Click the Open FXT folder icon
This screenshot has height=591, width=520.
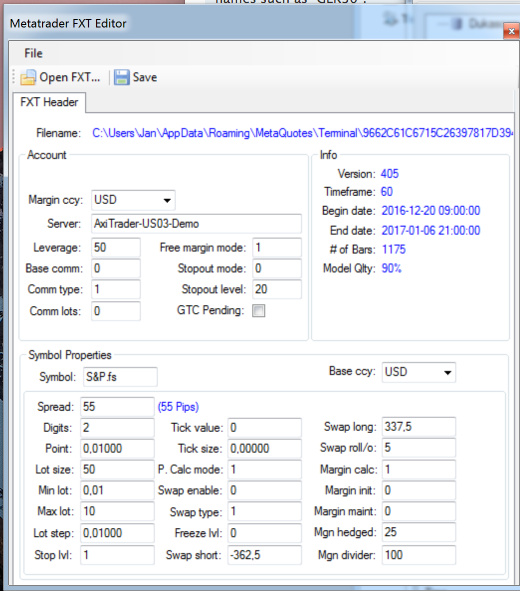(x=28, y=77)
